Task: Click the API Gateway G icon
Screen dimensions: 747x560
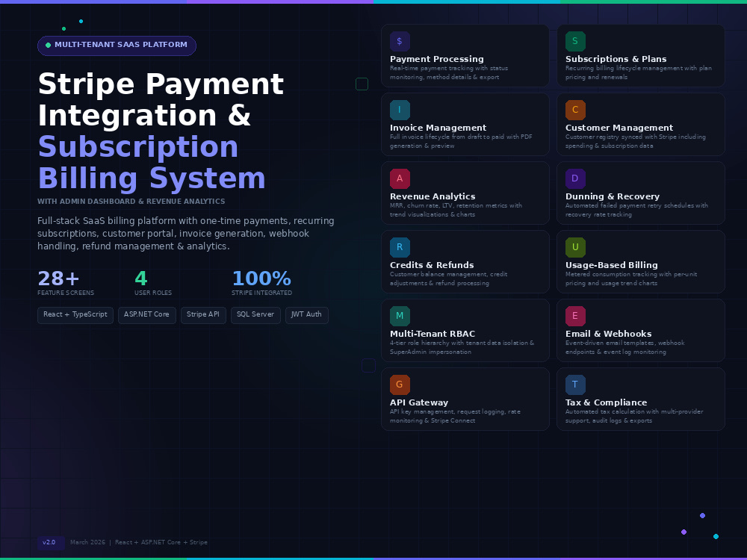Action: click(400, 385)
